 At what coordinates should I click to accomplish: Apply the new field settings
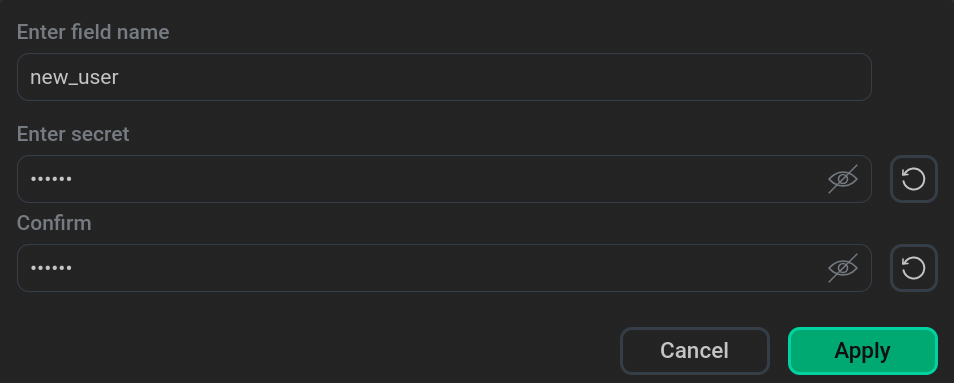pos(863,351)
